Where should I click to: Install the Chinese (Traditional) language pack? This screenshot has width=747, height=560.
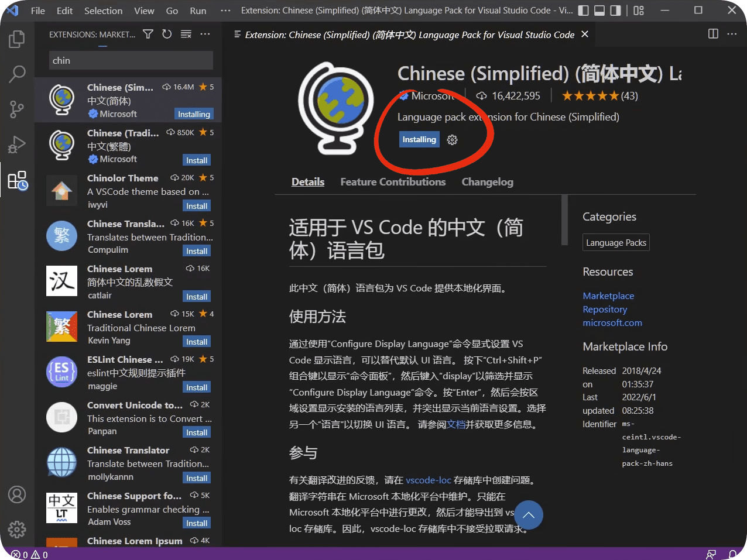coord(197,160)
